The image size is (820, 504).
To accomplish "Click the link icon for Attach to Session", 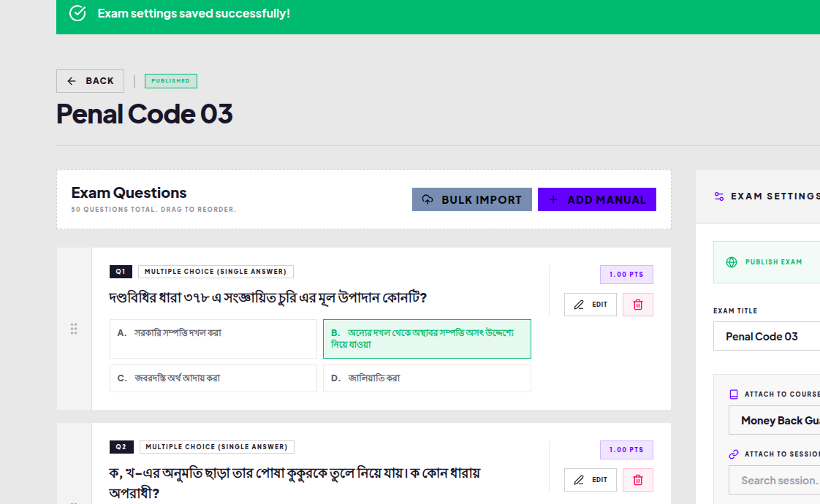I will tap(734, 454).
